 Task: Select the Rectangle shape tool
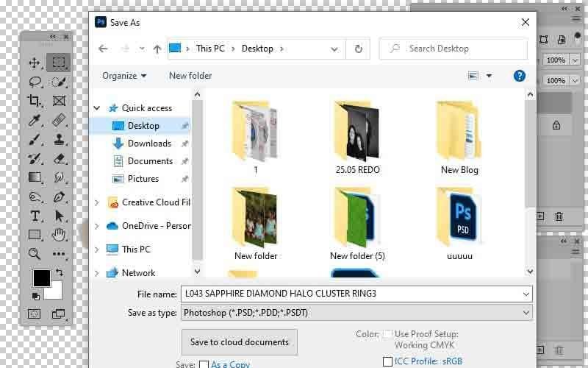coord(35,235)
